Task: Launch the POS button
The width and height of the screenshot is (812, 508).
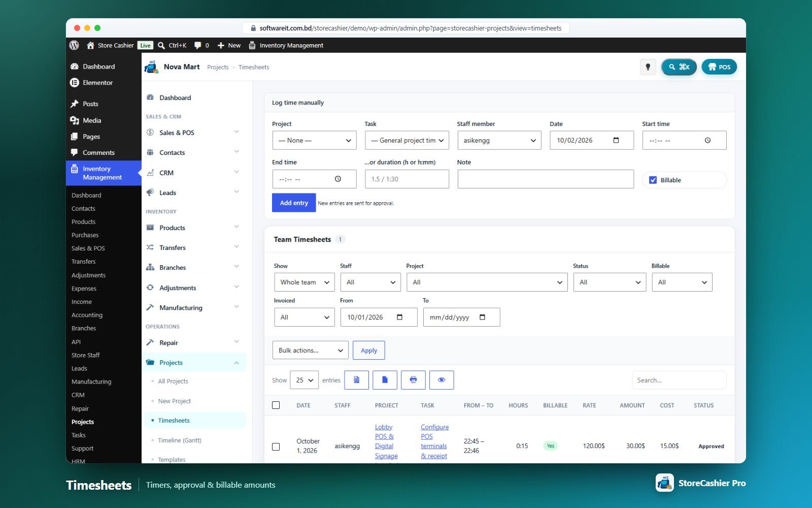Action: (x=719, y=67)
